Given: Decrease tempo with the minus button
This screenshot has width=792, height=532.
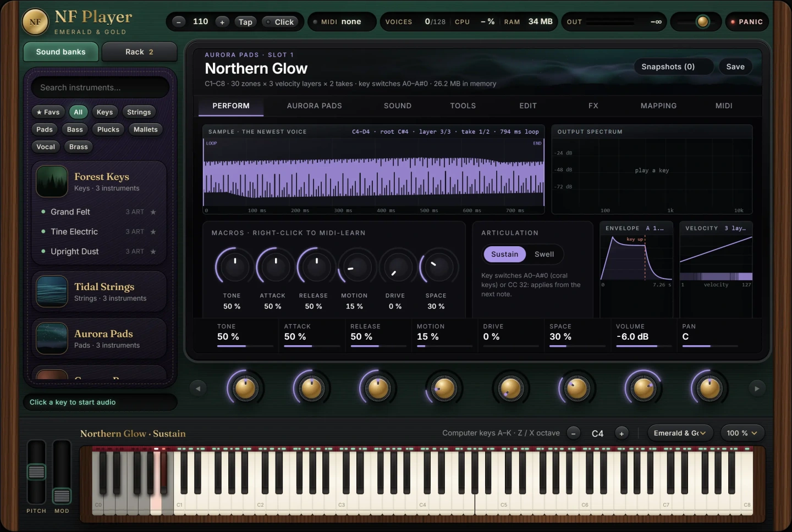Looking at the screenshot, I should click(179, 22).
